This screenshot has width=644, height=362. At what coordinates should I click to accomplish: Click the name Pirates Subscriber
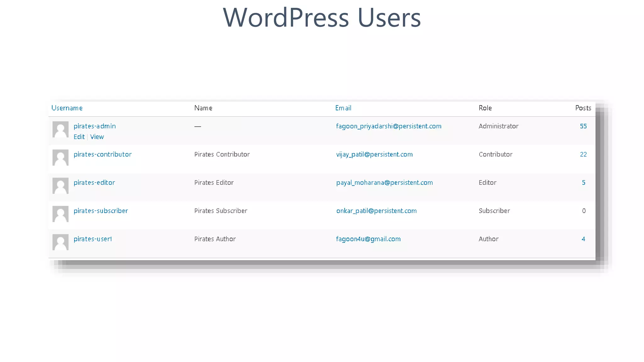221,211
